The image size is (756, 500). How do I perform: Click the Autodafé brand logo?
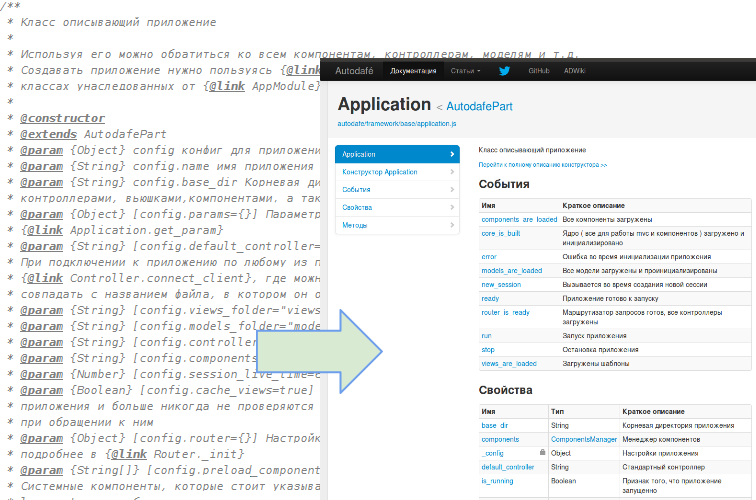(354, 71)
